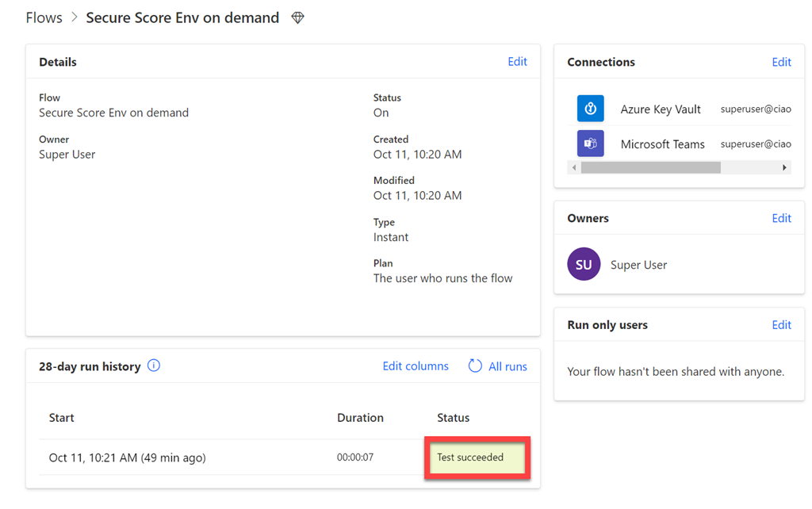Open Edit columns for run history
Screen dimensions: 812x509
[416, 366]
